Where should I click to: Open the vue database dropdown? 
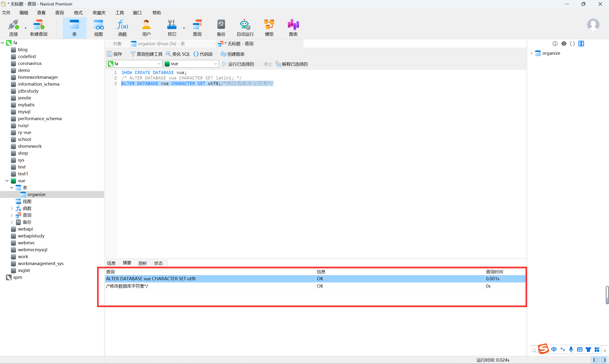(215, 64)
